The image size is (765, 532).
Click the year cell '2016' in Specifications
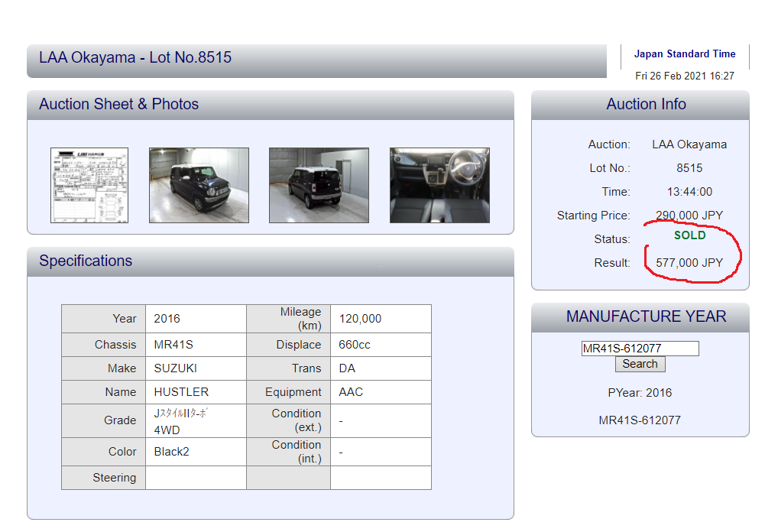tap(196, 319)
